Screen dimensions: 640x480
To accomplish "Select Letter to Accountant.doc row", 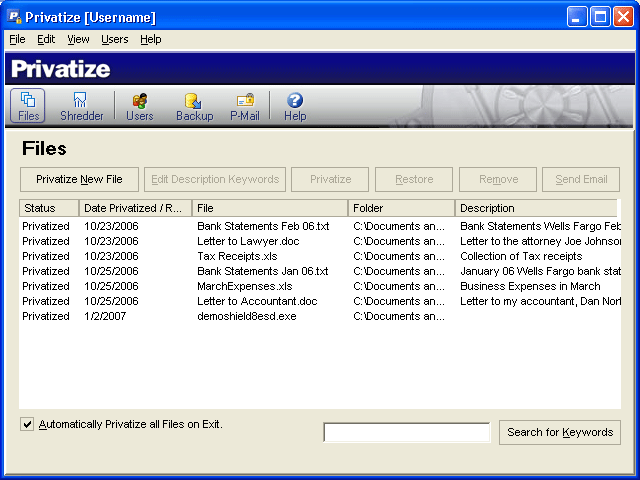I will pos(320,301).
